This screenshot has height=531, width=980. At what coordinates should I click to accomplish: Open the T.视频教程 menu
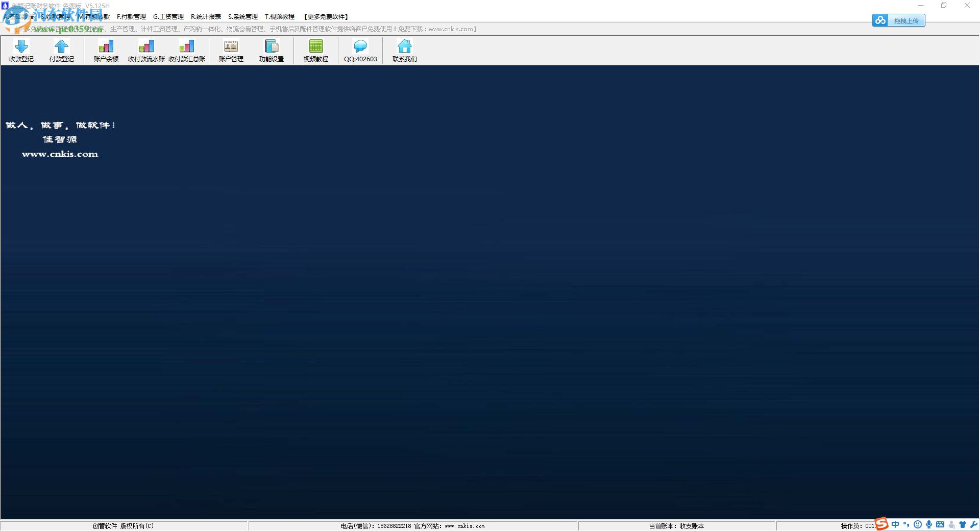coord(280,17)
